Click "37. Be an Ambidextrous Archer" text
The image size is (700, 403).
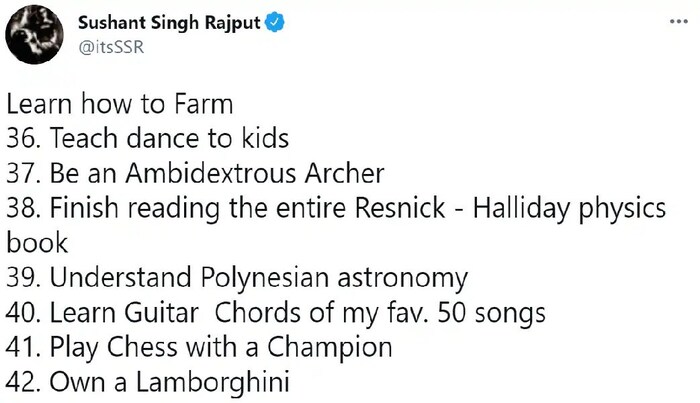point(195,173)
